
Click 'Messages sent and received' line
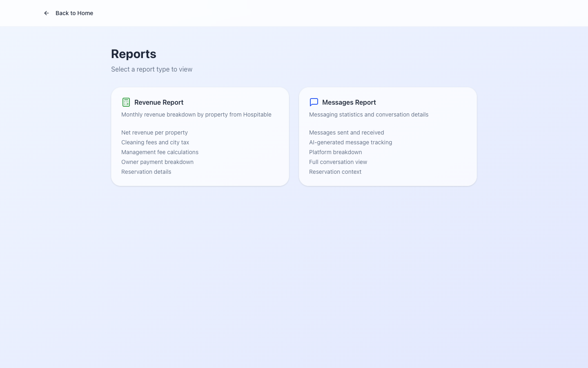click(347, 132)
